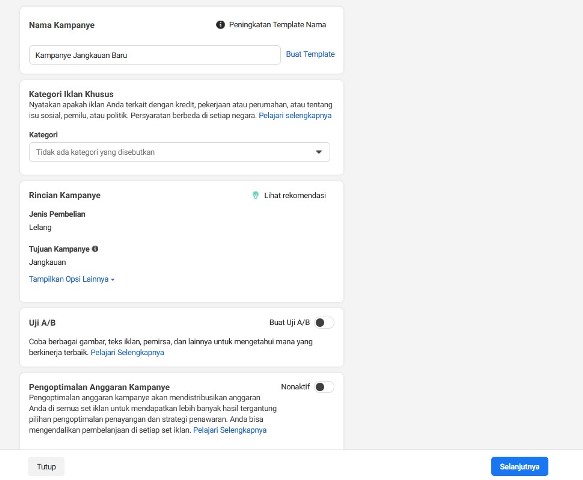Screen dimensions: 583x480
Task: Open Pelajari Selengkapnya under Pengoptimalan Anggaran
Action: coord(230,430)
